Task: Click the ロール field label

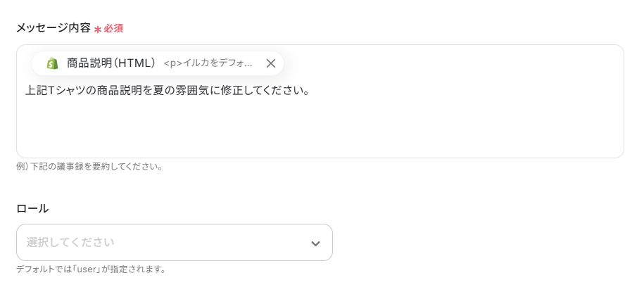Action: coord(32,208)
